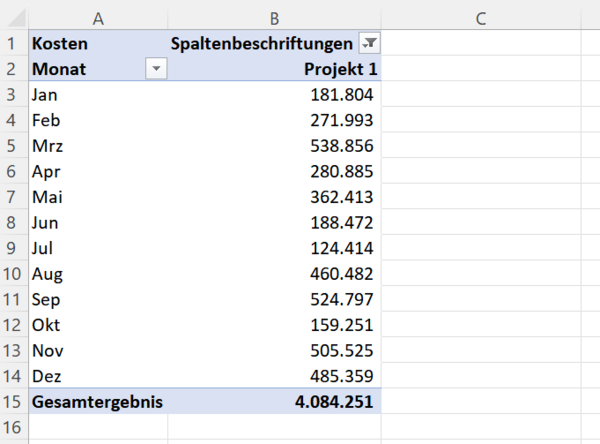Image resolution: width=600 pixels, height=444 pixels.
Task: Select column C header
Action: [x=481, y=18]
